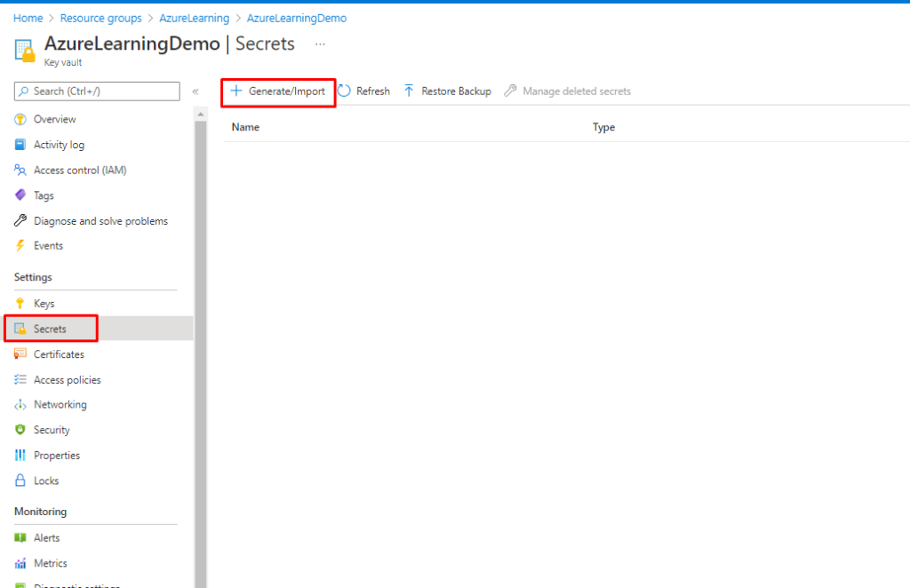
Task: Click the circular Refresh icon
Action: [344, 91]
